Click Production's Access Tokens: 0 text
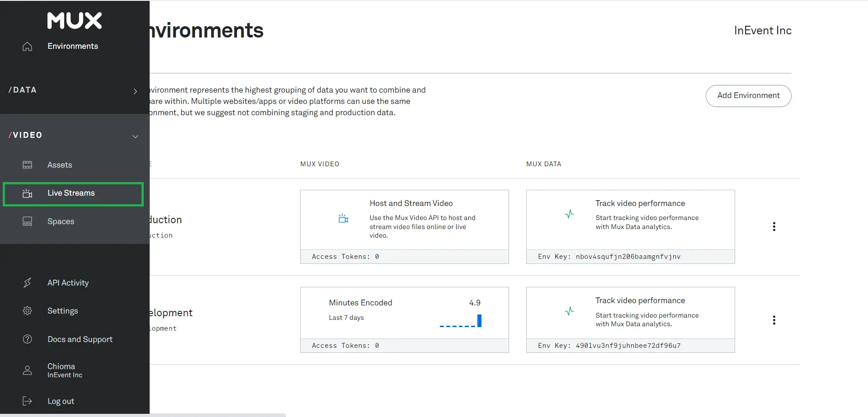Image resolution: width=868 pixels, height=417 pixels. click(345, 257)
